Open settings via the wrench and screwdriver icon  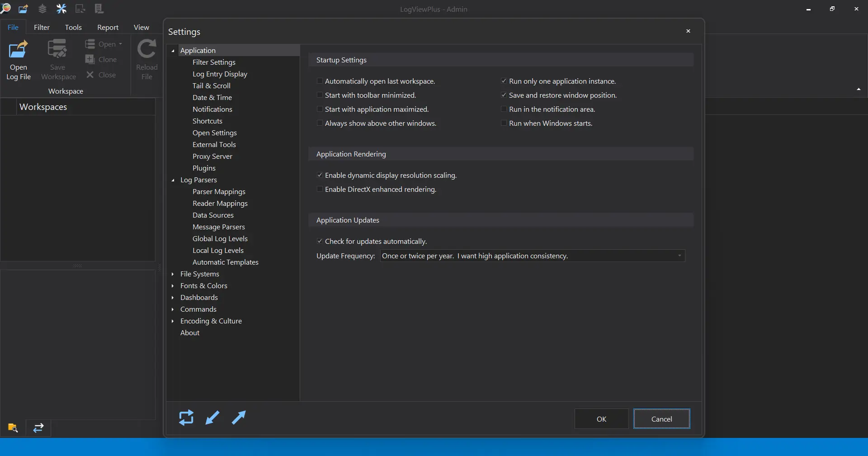pyautogui.click(x=61, y=9)
